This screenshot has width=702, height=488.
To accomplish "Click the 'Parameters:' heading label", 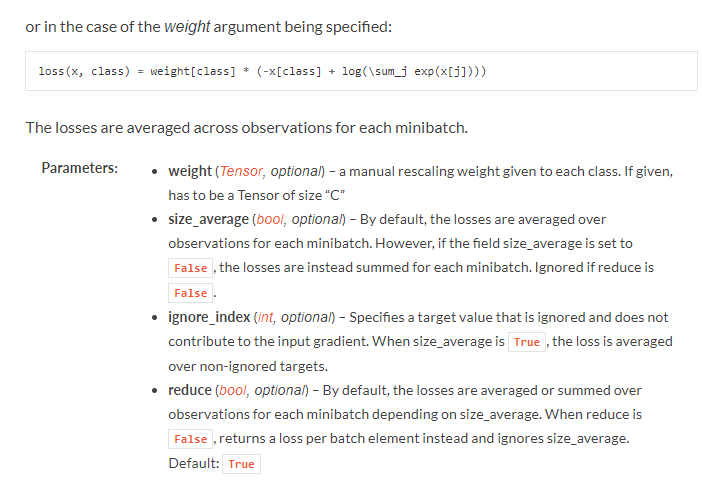I will [x=80, y=168].
